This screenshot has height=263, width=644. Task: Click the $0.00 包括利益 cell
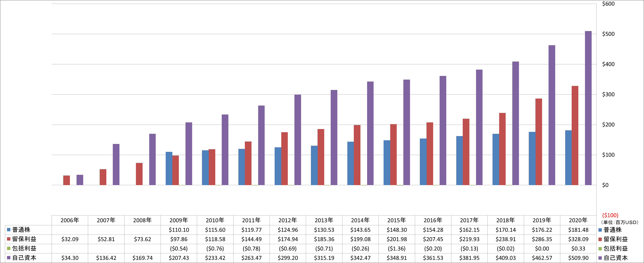point(542,248)
